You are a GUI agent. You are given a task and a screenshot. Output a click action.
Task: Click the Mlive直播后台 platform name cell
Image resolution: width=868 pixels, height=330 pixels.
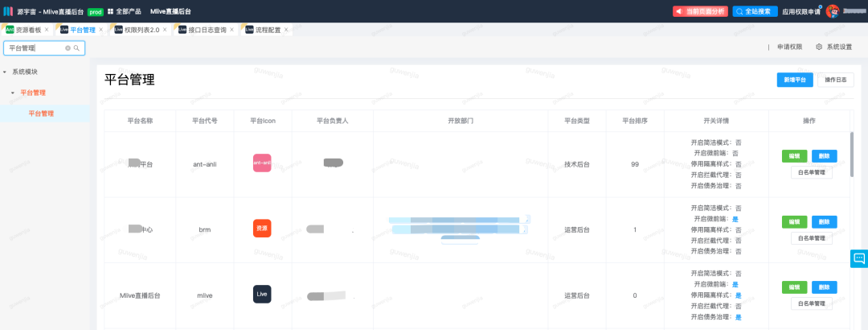click(140, 295)
